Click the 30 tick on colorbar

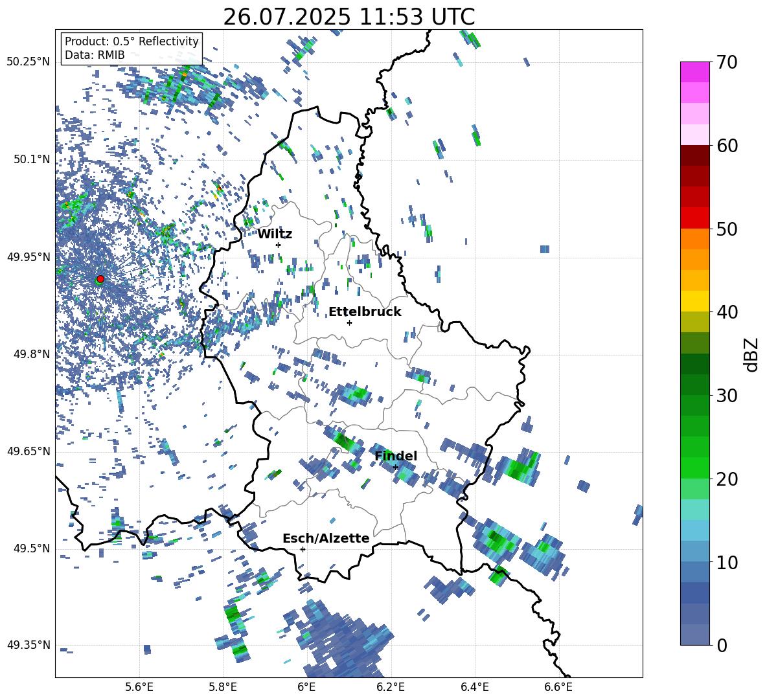727,396
